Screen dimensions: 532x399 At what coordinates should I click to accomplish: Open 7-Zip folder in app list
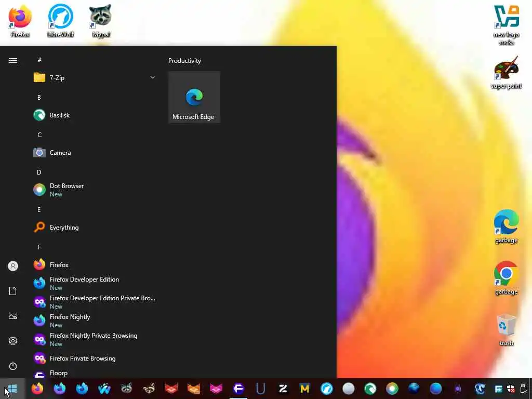(x=95, y=78)
